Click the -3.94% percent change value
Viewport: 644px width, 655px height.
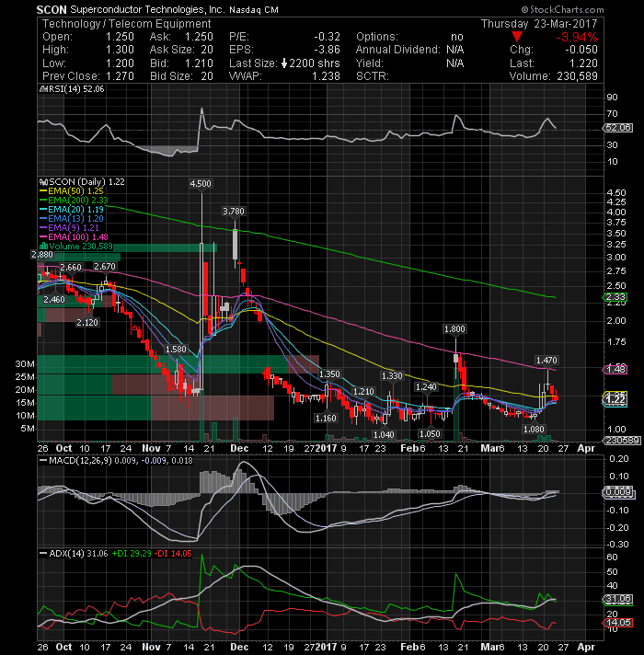click(576, 37)
